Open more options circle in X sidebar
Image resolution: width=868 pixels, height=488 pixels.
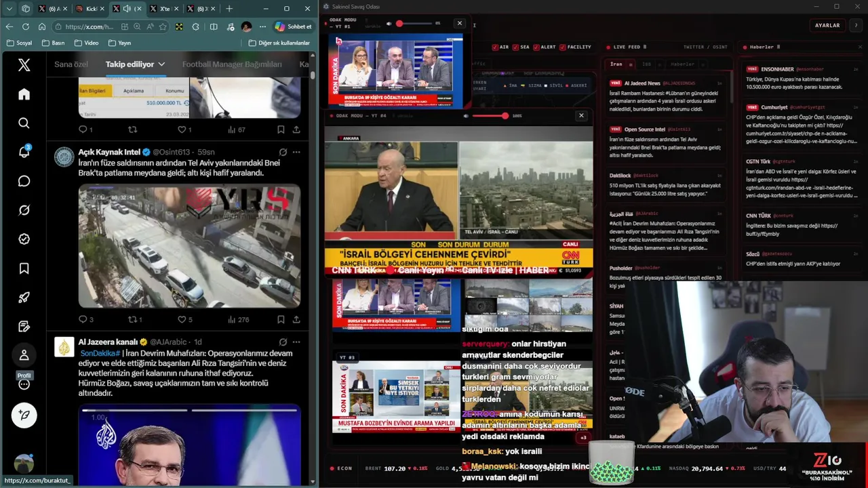(x=24, y=384)
